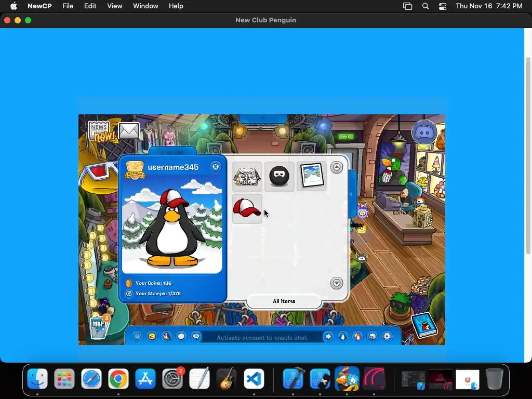532x399 pixels.
Task: Launch GarageBand from the Dock
Action: coord(227,379)
